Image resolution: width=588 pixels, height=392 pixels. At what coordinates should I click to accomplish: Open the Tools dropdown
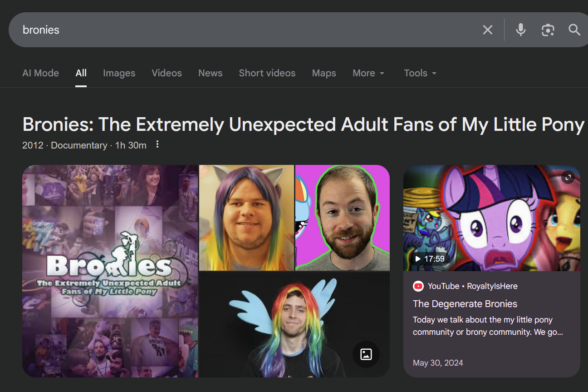pos(420,73)
